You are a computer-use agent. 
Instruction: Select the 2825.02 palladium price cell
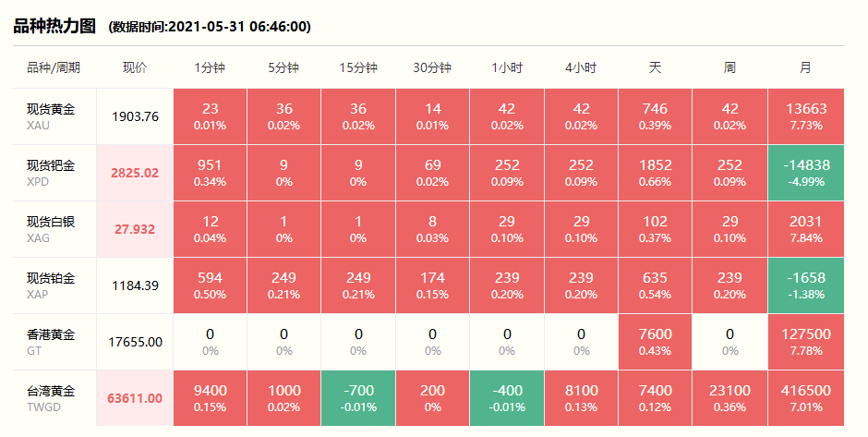tap(135, 173)
